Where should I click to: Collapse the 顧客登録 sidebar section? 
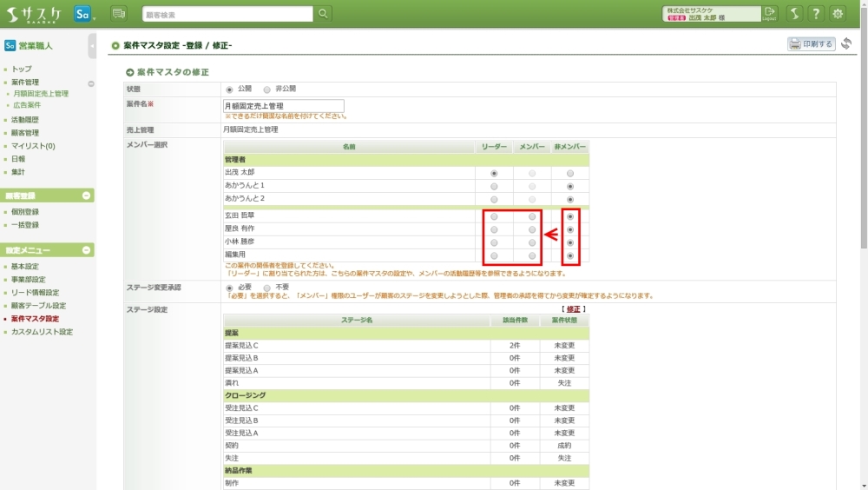87,195
